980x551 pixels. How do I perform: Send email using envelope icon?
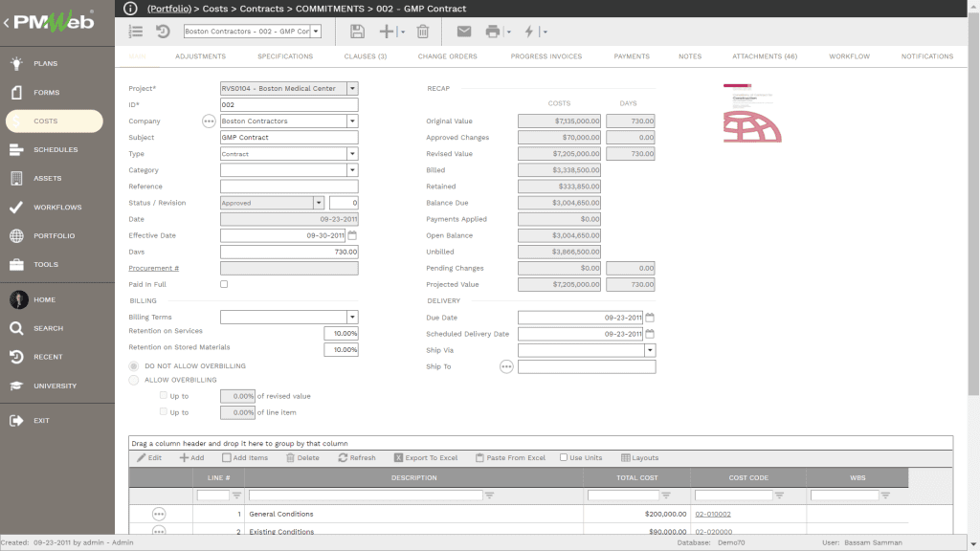click(x=464, y=32)
